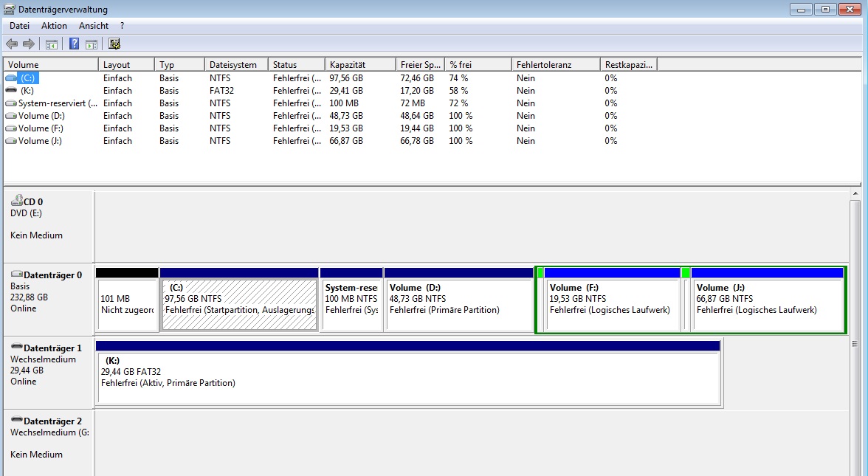The width and height of the screenshot is (868, 476).
Task: Select the 101 MB unallocated space block
Action: [126, 304]
